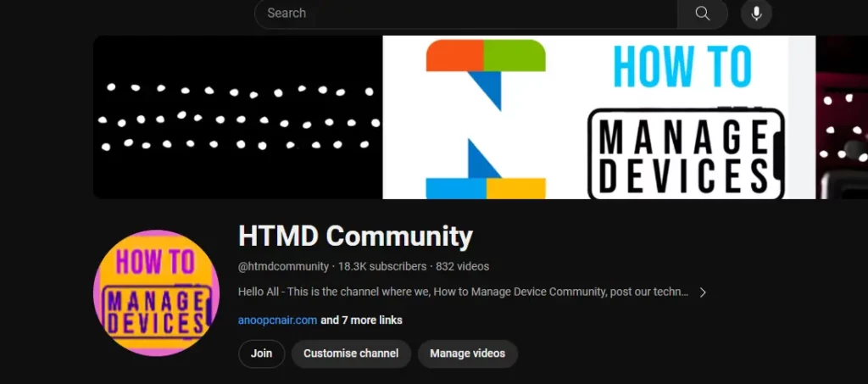Expand channel description with the chevron arrow

(x=703, y=292)
